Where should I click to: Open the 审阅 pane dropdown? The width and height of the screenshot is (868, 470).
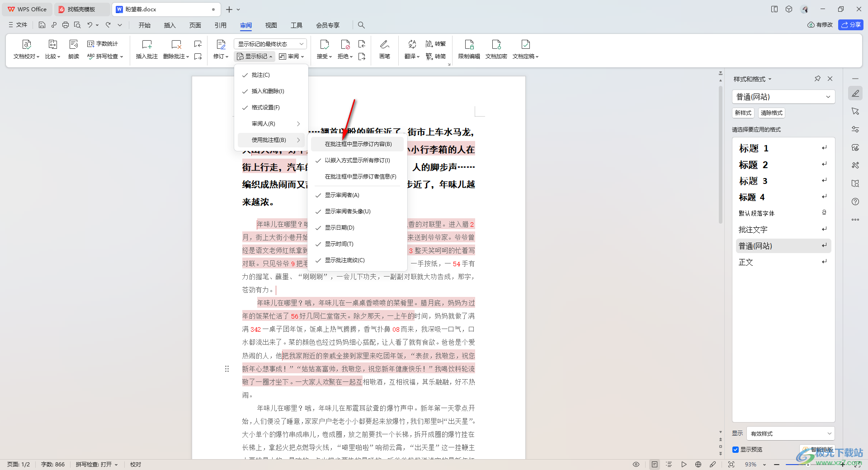click(292, 56)
